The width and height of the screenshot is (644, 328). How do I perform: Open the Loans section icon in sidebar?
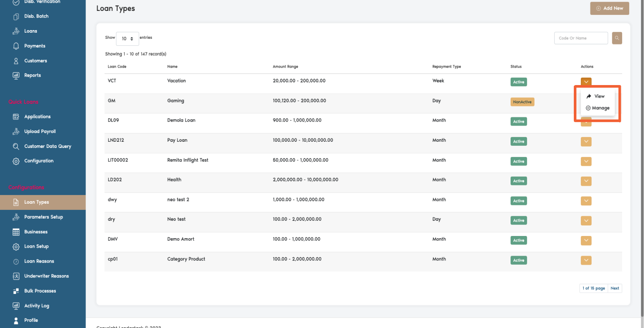[16, 31]
